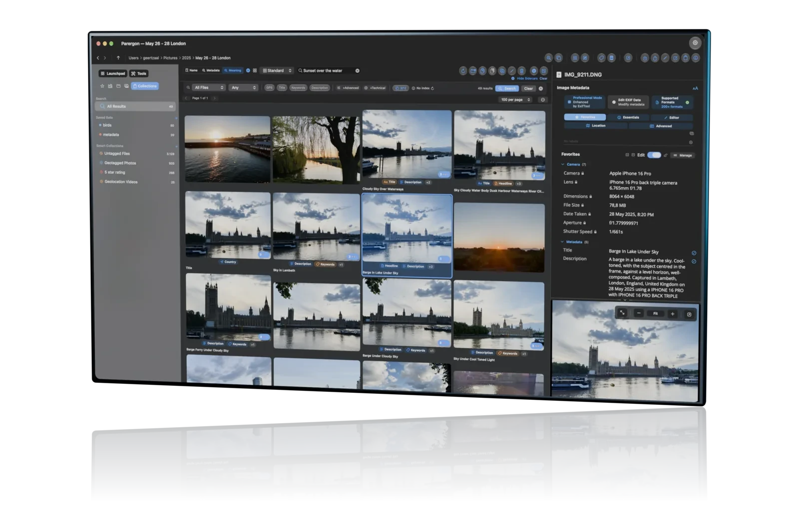Toggle Hide Sidecars option
This screenshot has height=532, width=799.
[524, 78]
